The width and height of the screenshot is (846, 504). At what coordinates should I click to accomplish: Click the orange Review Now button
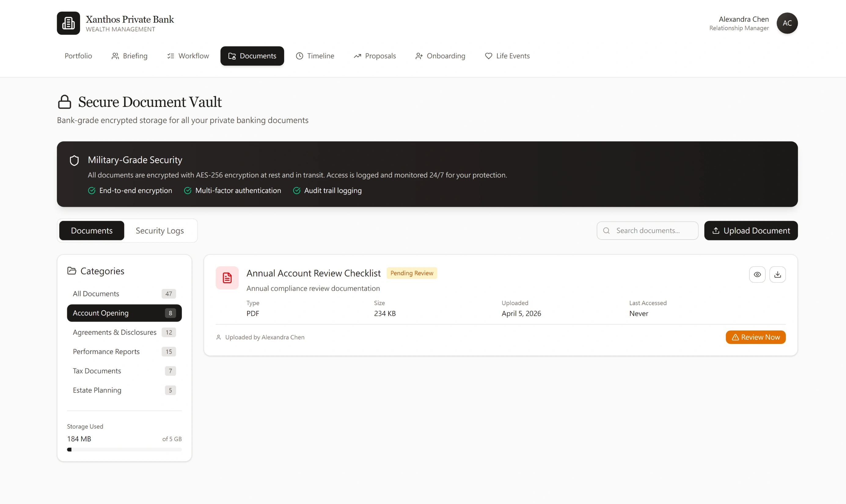(755, 337)
